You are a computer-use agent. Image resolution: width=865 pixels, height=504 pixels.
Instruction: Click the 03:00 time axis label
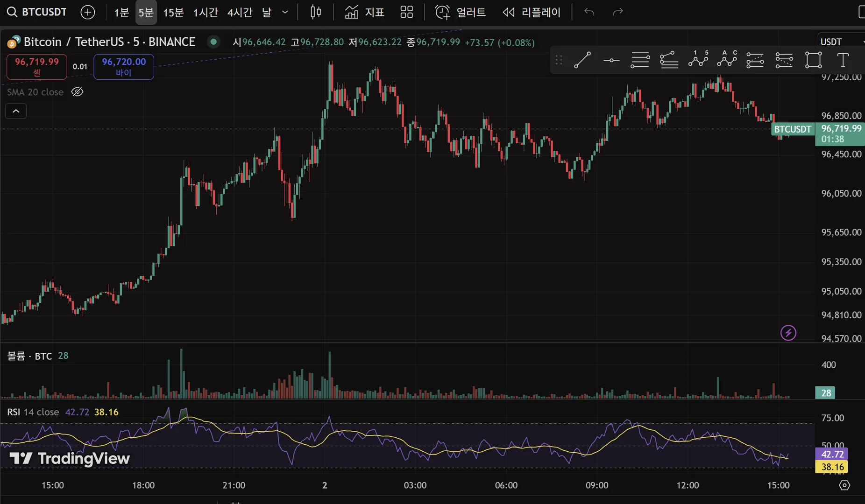point(415,485)
